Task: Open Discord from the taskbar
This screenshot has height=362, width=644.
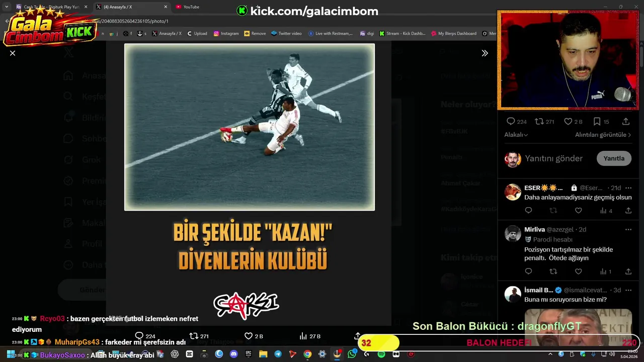Action: click(x=233, y=354)
